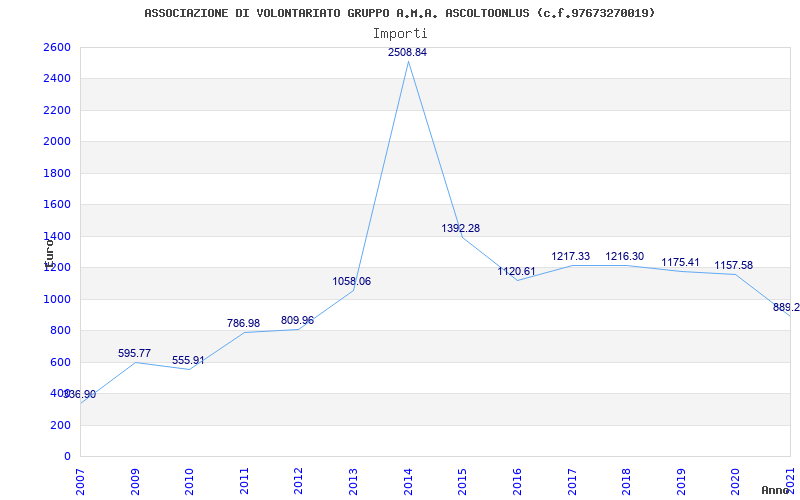Click the data label 1175.41
Image resolution: width=800 pixels, height=500 pixels.
(680, 263)
